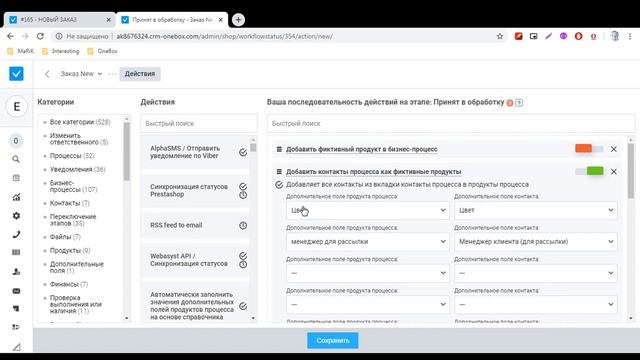The height and width of the screenshot is (360, 640).
Task: Go back with the browser back arrow
Action: pyautogui.click(x=10, y=36)
